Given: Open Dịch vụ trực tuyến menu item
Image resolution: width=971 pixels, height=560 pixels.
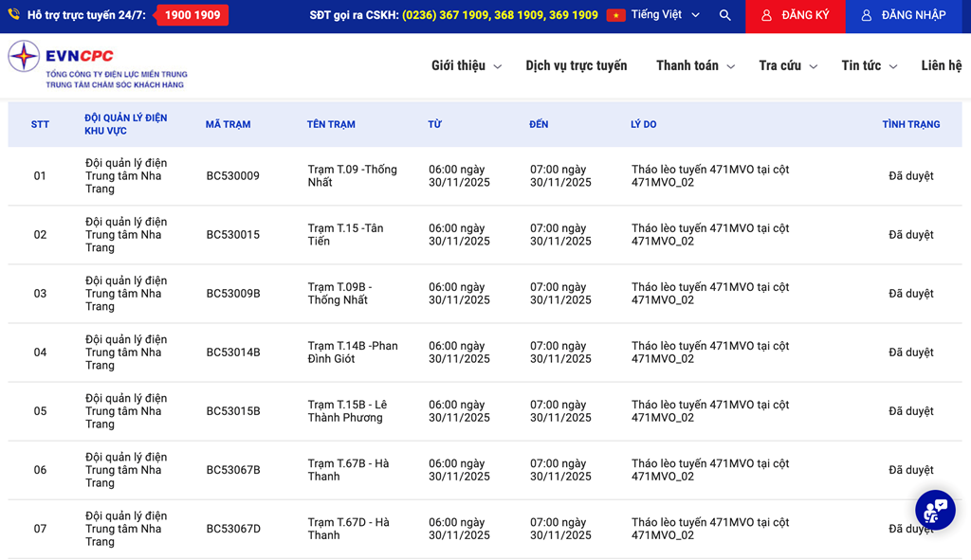Looking at the screenshot, I should [x=577, y=65].
